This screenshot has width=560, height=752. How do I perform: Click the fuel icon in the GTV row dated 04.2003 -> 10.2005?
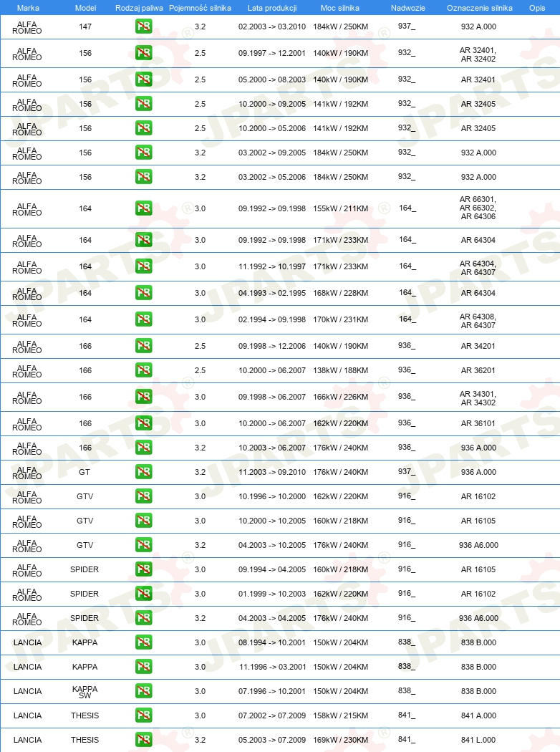click(x=143, y=545)
